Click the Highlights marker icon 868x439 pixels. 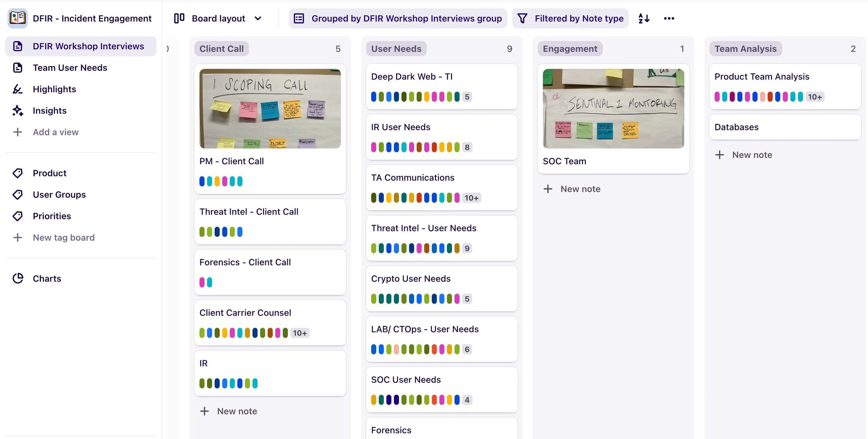pyautogui.click(x=18, y=89)
